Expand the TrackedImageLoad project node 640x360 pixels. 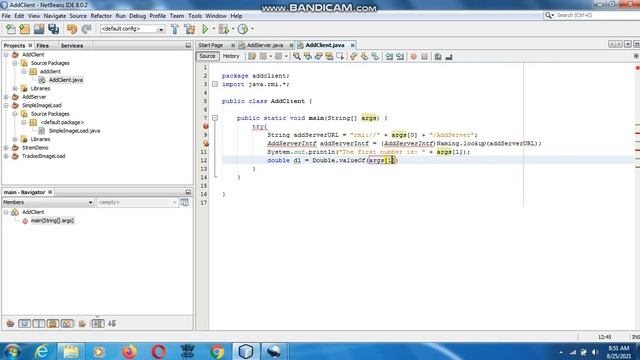(x=6, y=156)
